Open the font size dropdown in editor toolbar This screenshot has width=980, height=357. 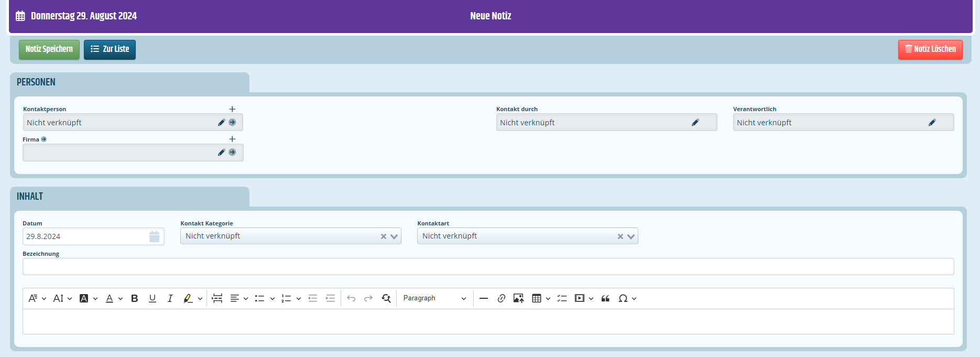[62, 298]
